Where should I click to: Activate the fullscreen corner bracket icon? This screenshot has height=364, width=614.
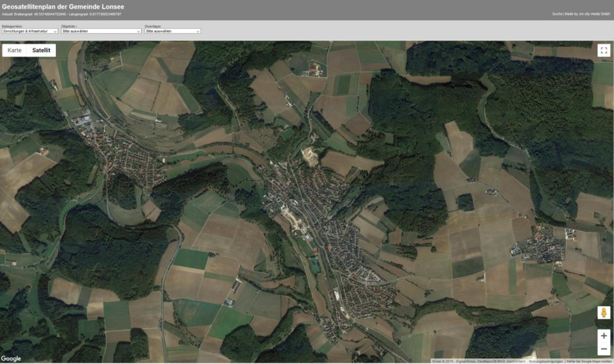604,50
